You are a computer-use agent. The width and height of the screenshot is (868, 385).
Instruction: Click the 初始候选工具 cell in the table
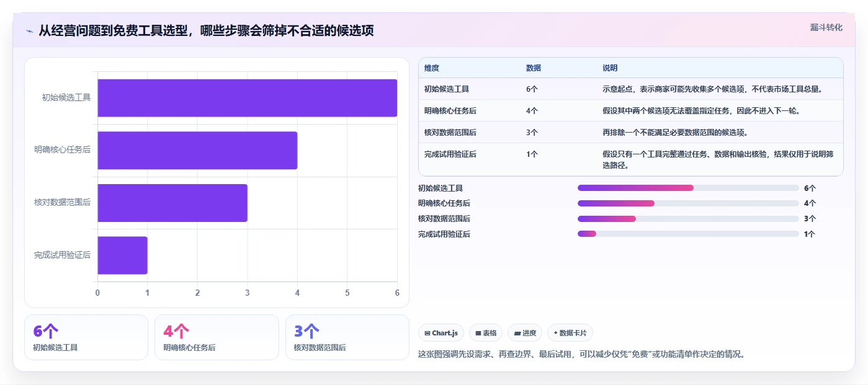447,89
